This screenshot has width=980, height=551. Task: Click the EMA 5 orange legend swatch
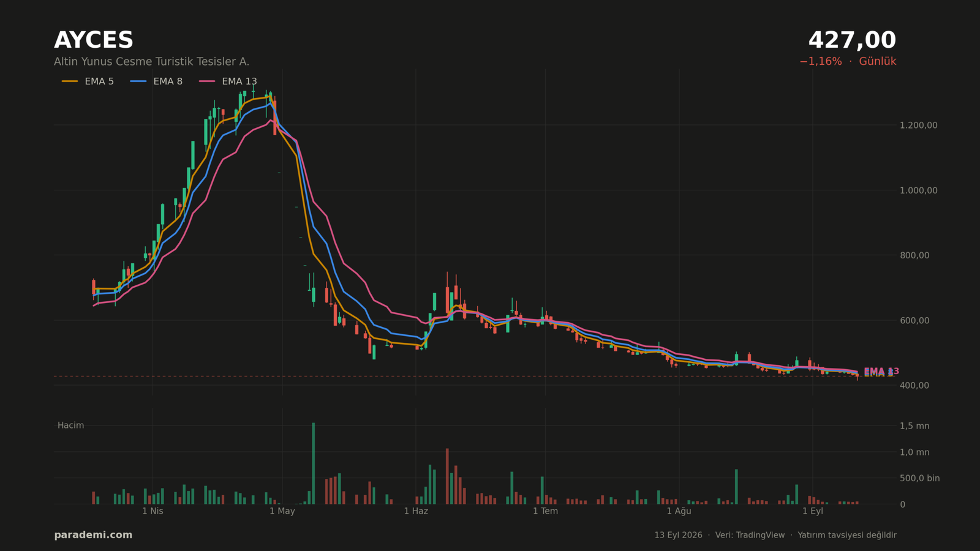click(70, 81)
